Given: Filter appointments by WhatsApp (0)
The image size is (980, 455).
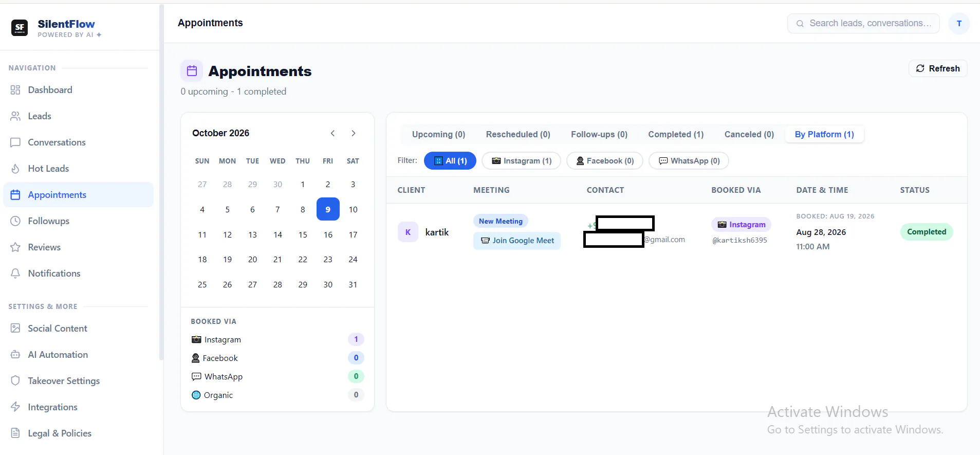Looking at the screenshot, I should click(689, 161).
